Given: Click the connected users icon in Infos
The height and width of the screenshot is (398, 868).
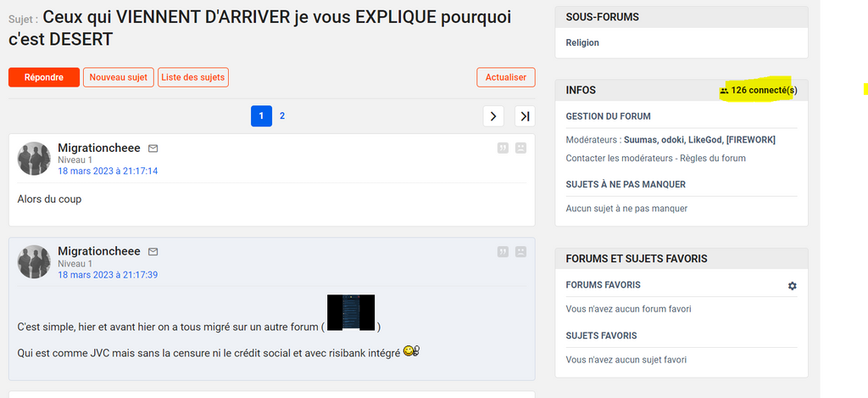Looking at the screenshot, I should click(724, 91).
